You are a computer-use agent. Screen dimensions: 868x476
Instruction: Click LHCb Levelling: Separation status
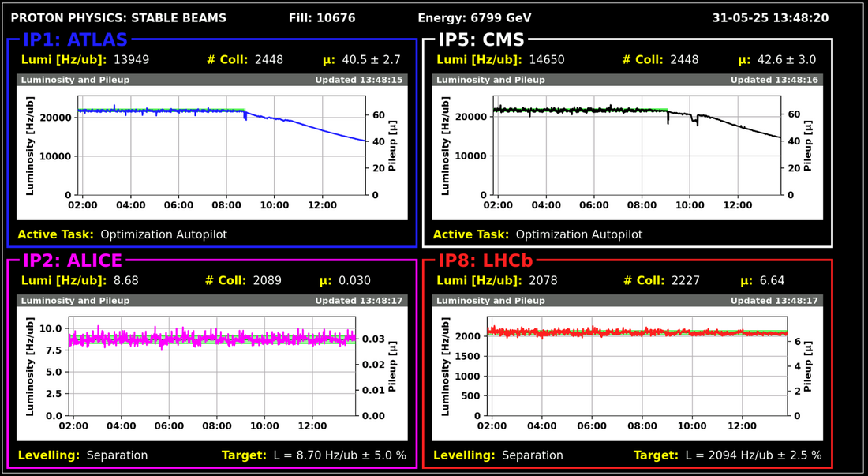click(498, 455)
